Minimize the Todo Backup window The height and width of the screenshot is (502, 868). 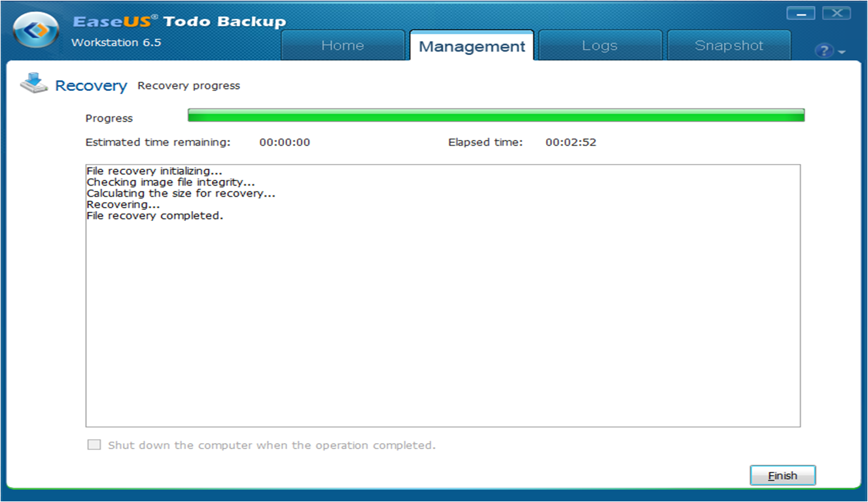tap(801, 12)
